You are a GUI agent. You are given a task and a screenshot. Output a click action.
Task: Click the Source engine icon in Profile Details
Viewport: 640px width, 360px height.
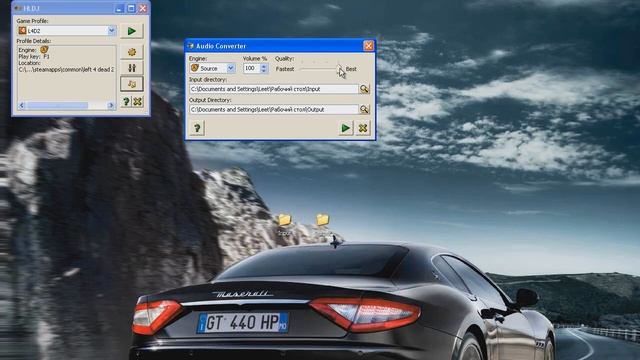click(x=44, y=50)
